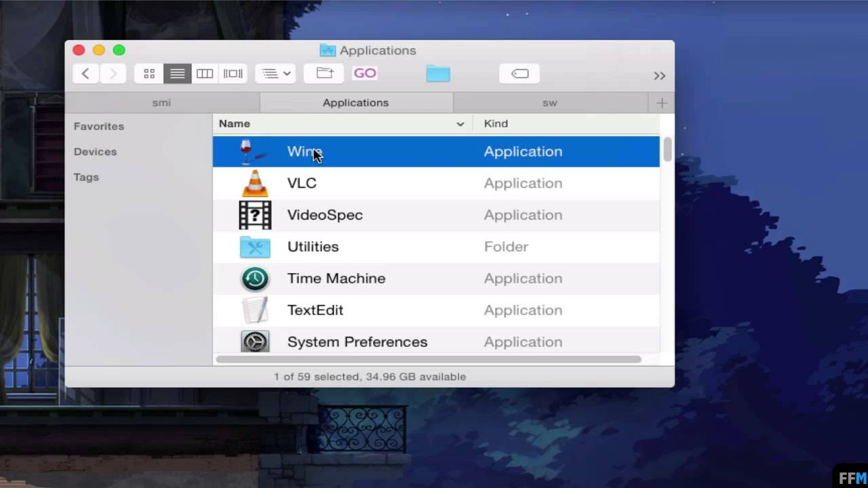This screenshot has width=868, height=488.
Task: Click the blue folder icon in the toolbar
Action: tap(438, 74)
